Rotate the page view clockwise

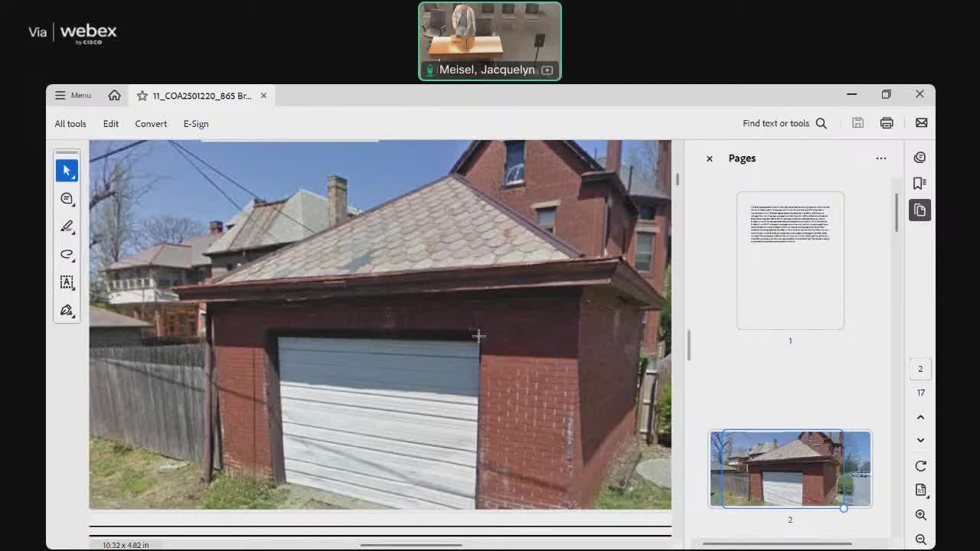point(920,466)
